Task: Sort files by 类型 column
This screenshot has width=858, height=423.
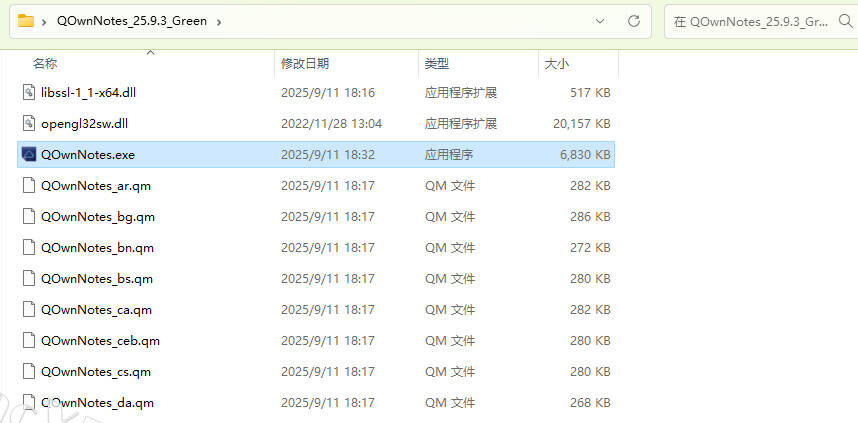Action: (x=437, y=63)
